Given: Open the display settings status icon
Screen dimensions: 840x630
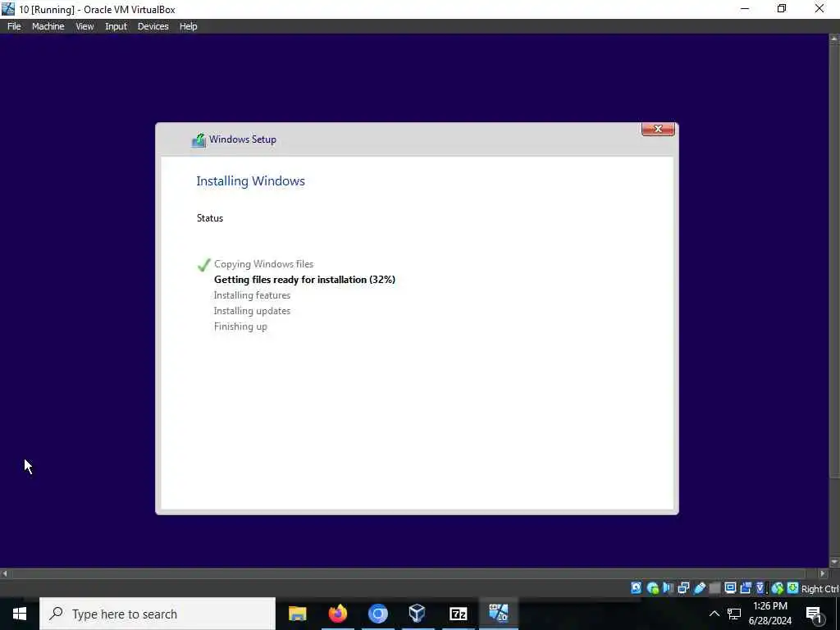Looking at the screenshot, I should (730, 588).
